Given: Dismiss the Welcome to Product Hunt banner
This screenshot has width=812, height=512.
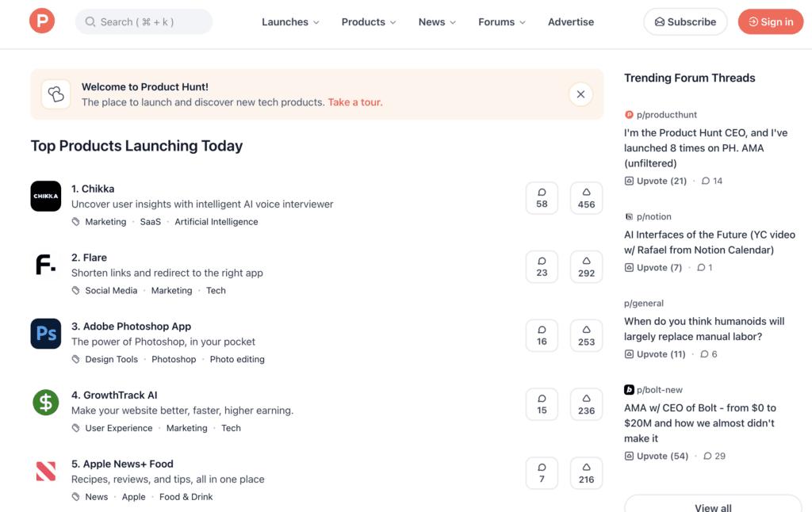Looking at the screenshot, I should [x=580, y=94].
